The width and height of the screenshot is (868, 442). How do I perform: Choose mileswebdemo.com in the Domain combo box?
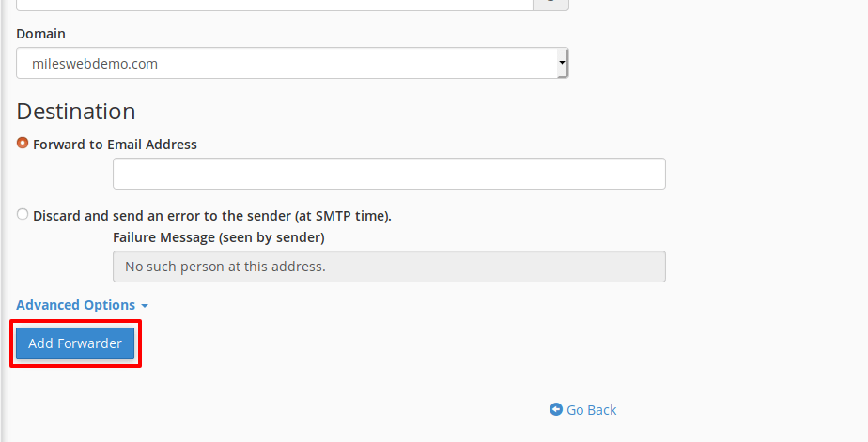point(292,63)
